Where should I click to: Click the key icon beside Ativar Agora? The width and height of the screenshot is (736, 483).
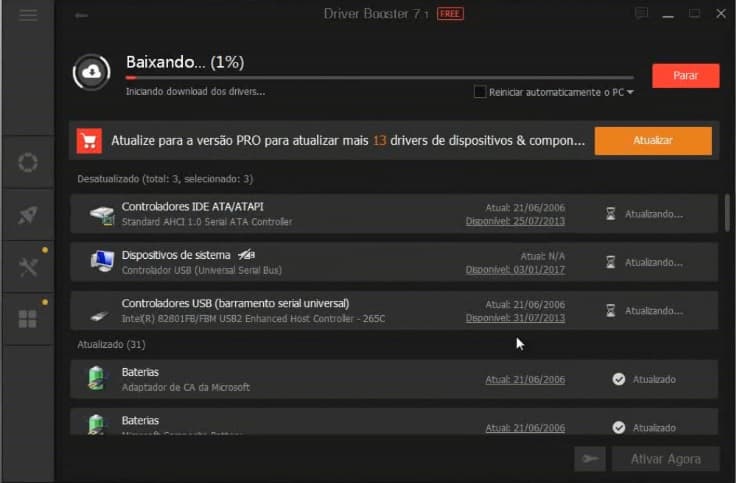590,459
